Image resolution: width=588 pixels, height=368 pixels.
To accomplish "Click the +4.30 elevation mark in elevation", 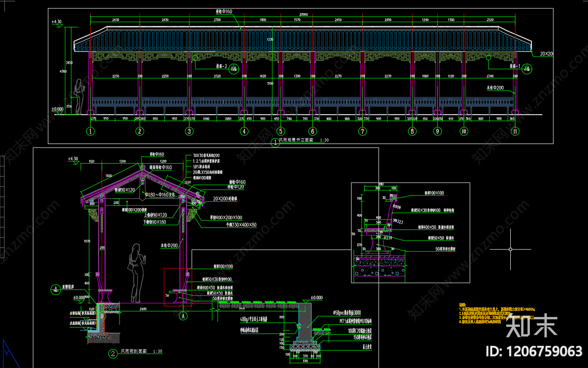I will [x=57, y=21].
